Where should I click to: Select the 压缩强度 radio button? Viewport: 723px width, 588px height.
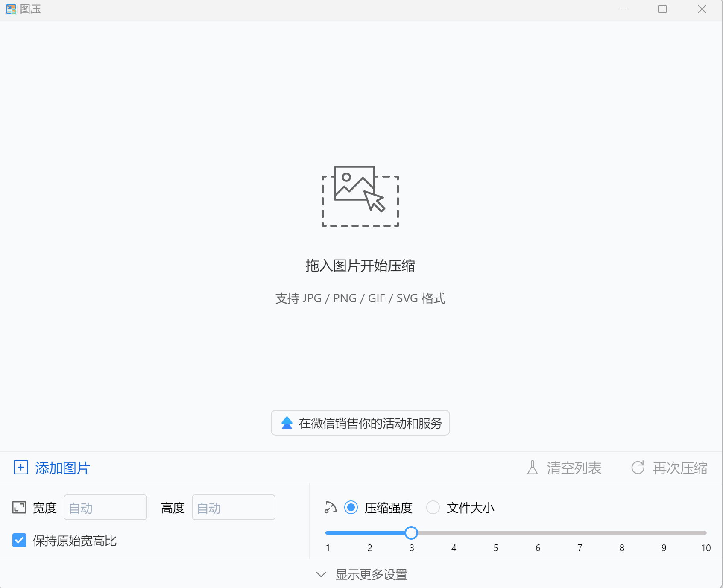point(351,508)
